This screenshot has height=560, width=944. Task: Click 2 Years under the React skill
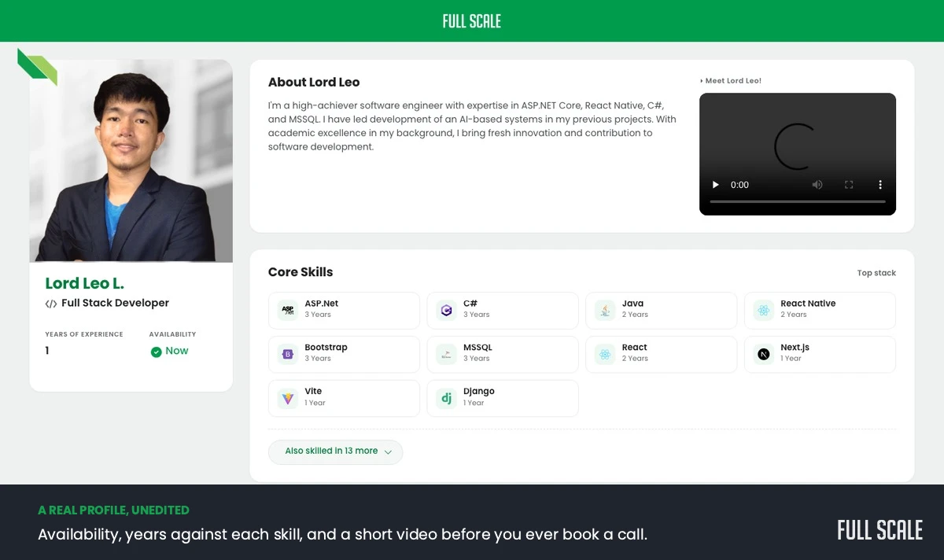636,359
